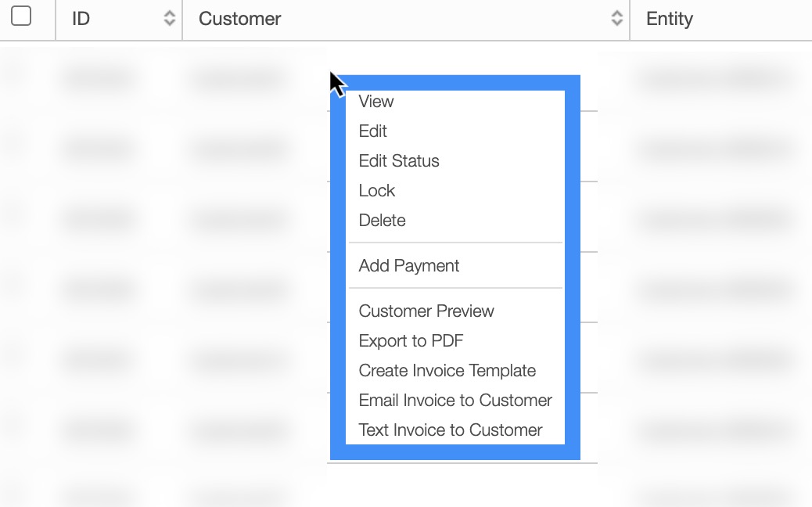Click Export to PDF menu item
This screenshot has width=812, height=507.
(x=411, y=341)
